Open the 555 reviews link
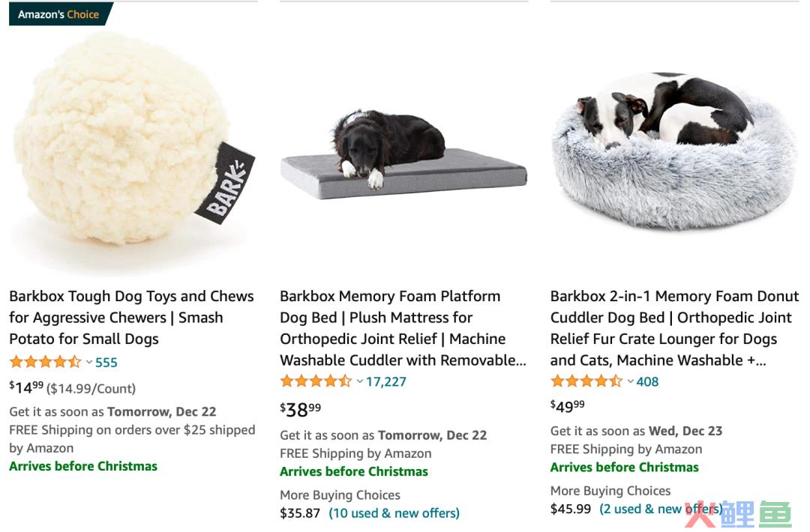This screenshot has width=810, height=532. pos(106,362)
